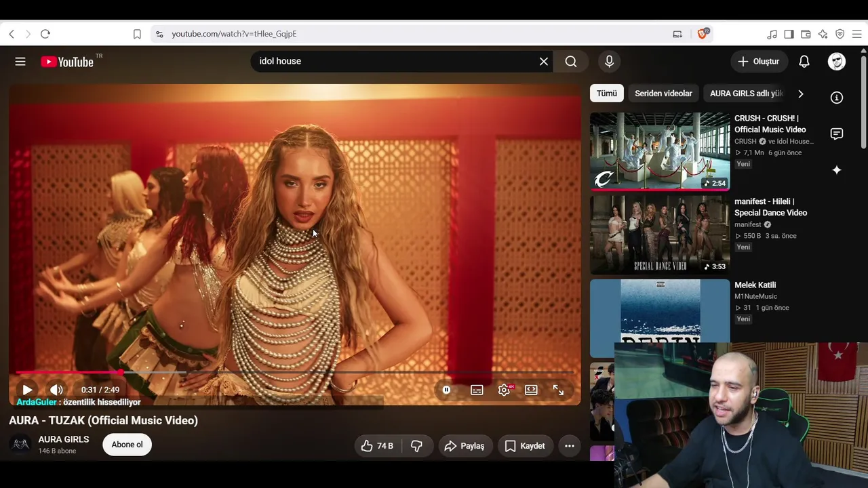Screen dimensions: 868x488
Task: Go back with browser back arrow
Action: pyautogui.click(x=12, y=34)
